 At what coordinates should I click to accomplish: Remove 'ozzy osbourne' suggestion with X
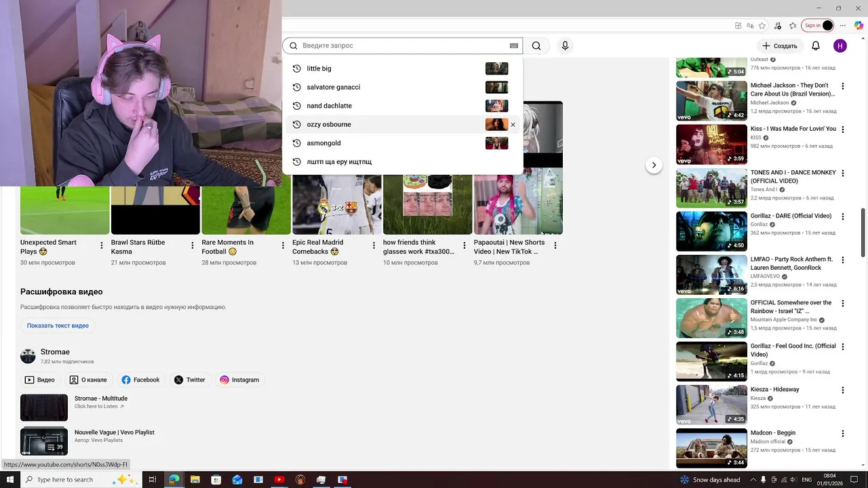tap(513, 125)
